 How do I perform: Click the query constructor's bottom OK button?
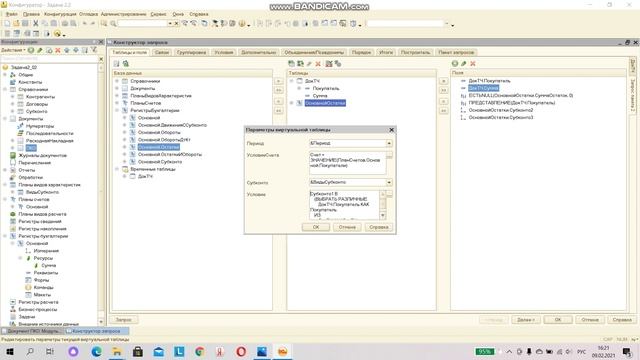558,320
